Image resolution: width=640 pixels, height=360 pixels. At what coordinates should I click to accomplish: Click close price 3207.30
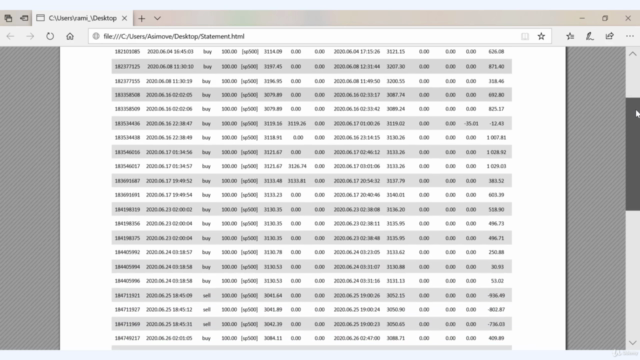[x=396, y=67]
